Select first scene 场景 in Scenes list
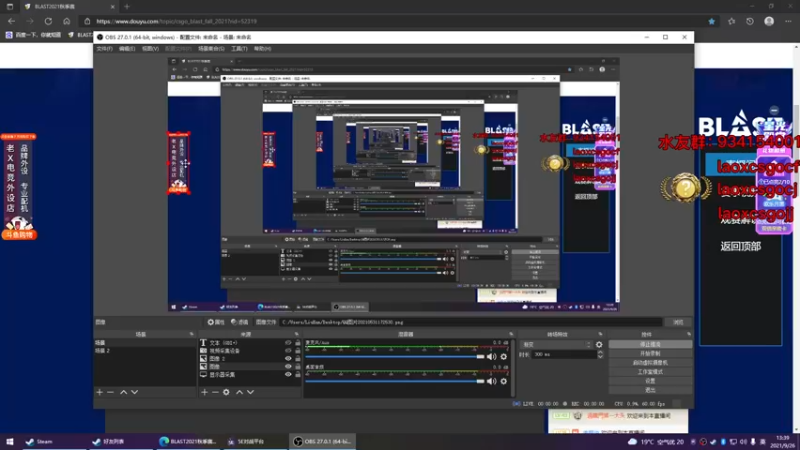The height and width of the screenshot is (450, 800). [144, 342]
